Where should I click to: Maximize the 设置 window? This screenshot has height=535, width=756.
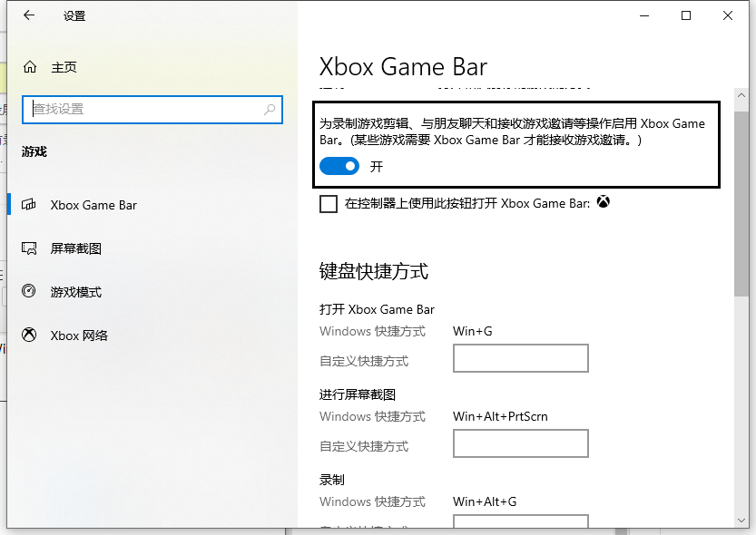(x=685, y=15)
